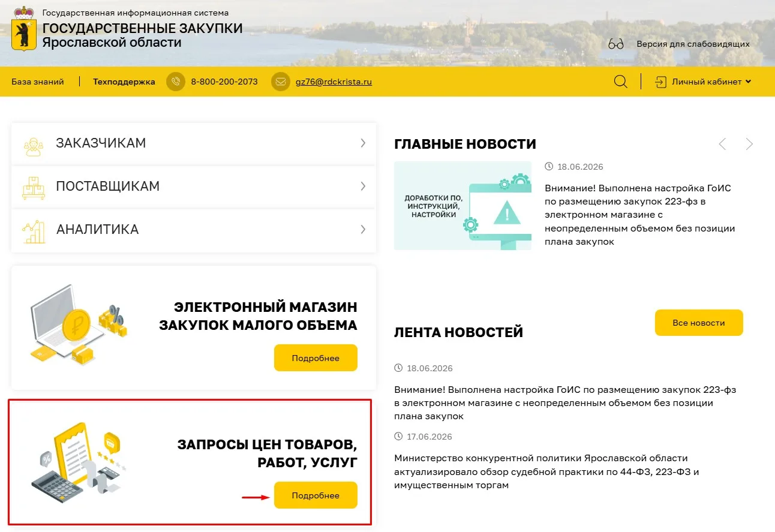Click clock icon beside main news date
The image size is (775, 532).
(x=549, y=167)
